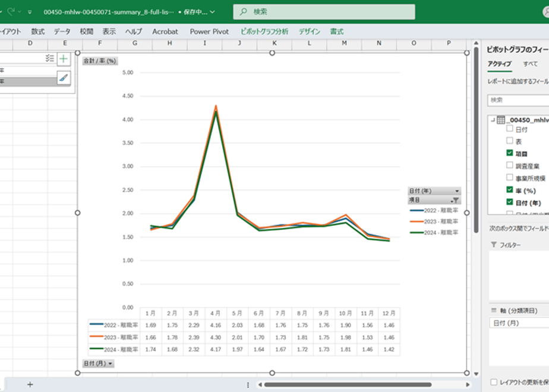Image resolution: width=549 pixels, height=392 pixels.
Task: Check the 表 field checkbox
Action: click(510, 141)
